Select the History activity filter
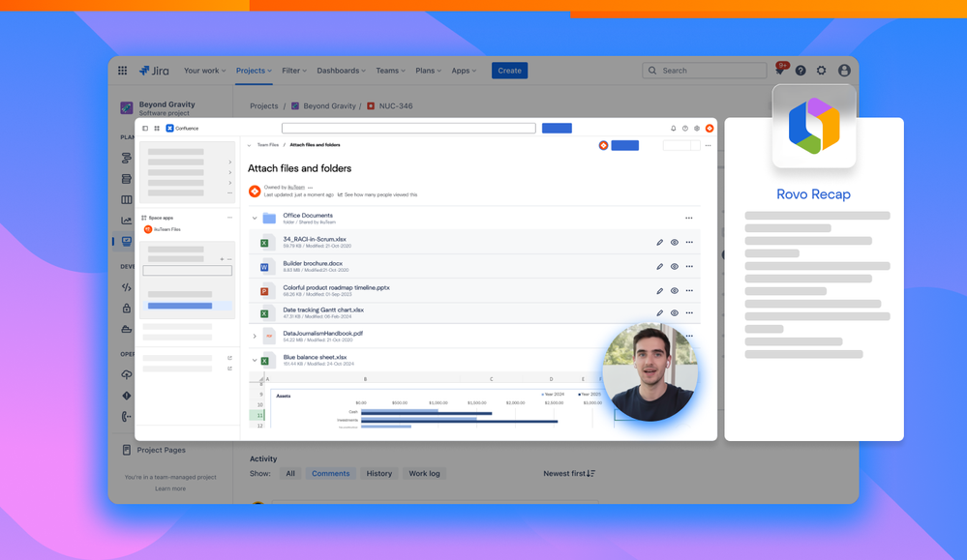The width and height of the screenshot is (967, 560). [x=379, y=473]
